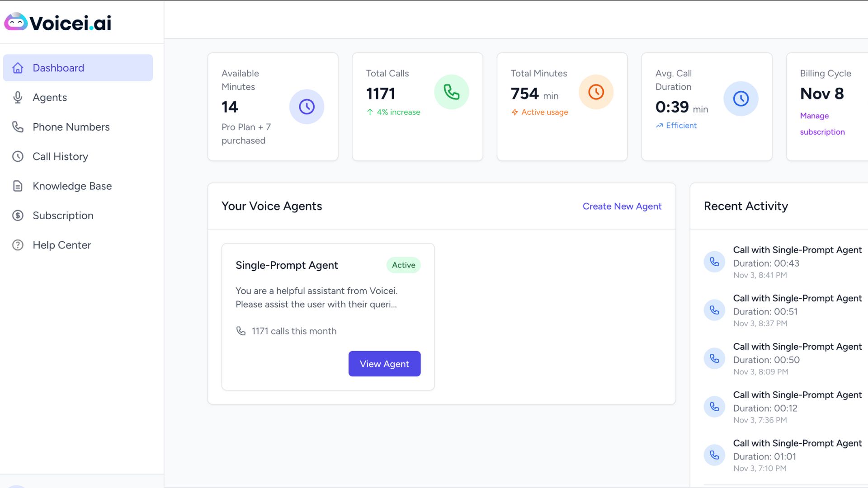Click the Voicei.ai logo

tap(57, 22)
